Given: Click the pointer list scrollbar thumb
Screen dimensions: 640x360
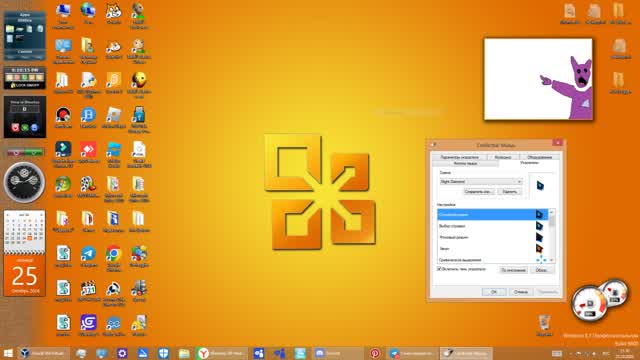Looking at the screenshot, I should [x=552, y=222].
